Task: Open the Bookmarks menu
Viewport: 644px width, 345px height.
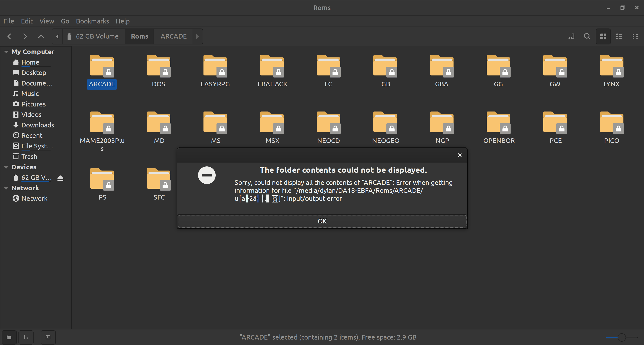Action: 92,21
